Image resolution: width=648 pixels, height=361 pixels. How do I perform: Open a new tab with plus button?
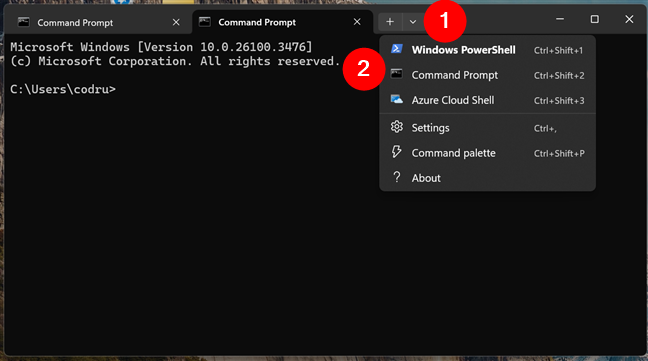pos(390,21)
